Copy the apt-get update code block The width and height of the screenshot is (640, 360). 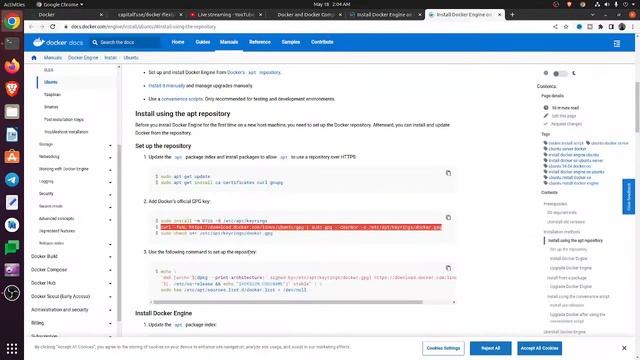[448, 173]
